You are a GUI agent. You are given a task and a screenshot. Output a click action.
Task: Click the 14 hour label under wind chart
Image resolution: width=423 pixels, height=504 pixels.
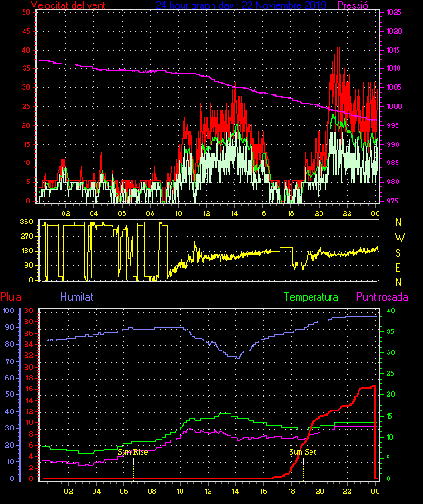pyautogui.click(x=234, y=213)
